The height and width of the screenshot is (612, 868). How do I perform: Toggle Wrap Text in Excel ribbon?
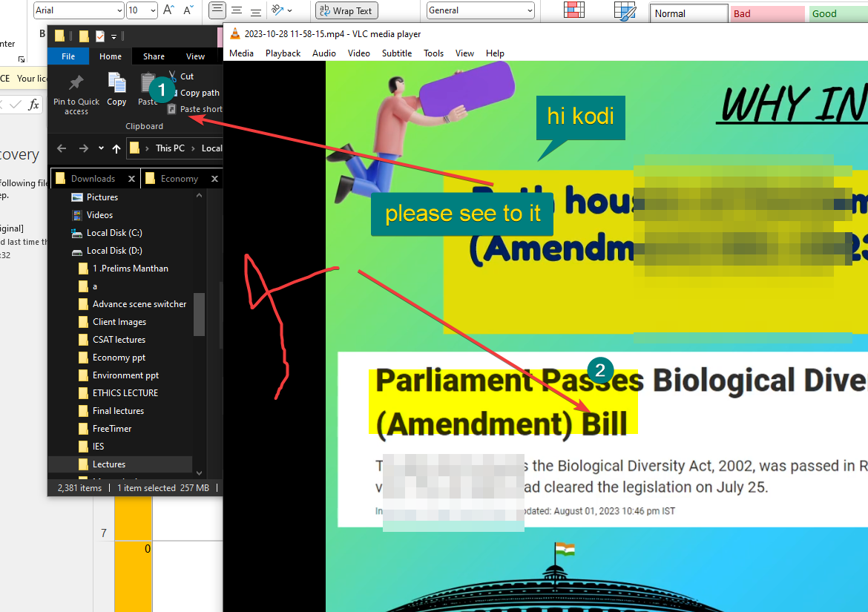pos(347,10)
